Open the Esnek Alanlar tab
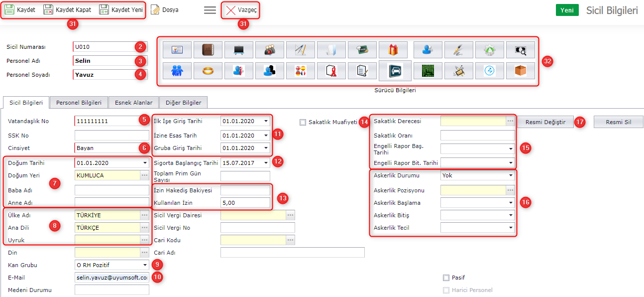This screenshot has height=297, width=644. 133,103
